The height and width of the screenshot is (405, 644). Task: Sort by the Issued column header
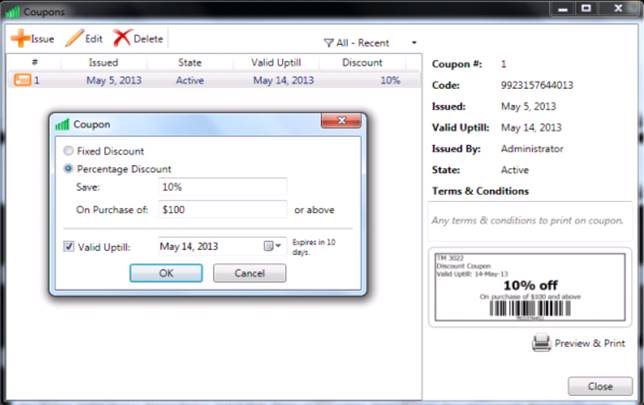[103, 62]
